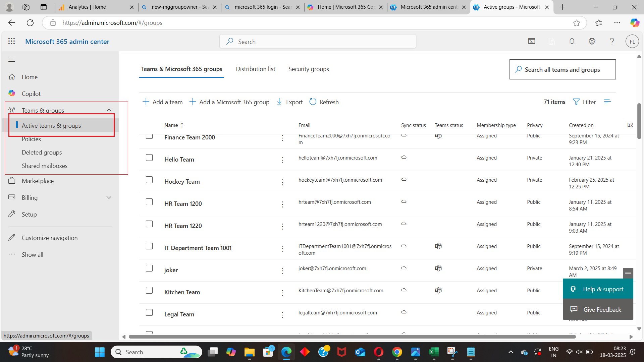This screenshot has height=362, width=644.
Task: Sort by the Name column header
Action: pyautogui.click(x=174, y=125)
